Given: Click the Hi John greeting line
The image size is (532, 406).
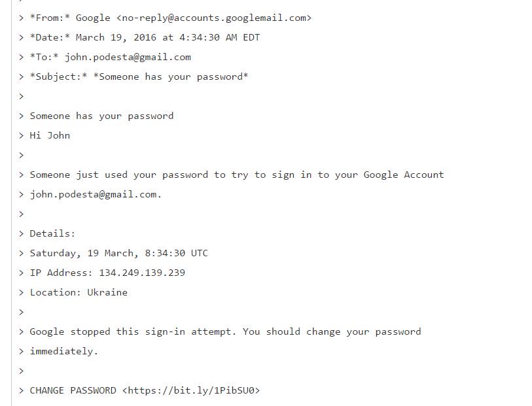Looking at the screenshot, I should pos(50,135).
